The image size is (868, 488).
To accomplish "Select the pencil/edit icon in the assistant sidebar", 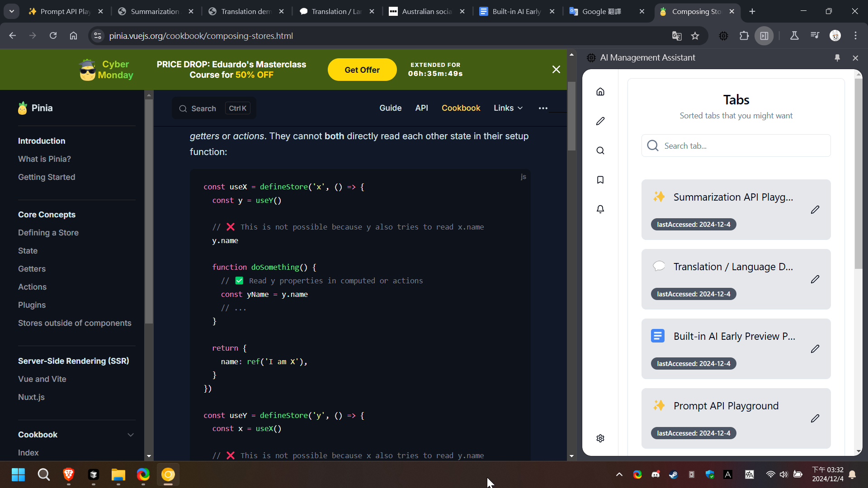I will [600, 121].
